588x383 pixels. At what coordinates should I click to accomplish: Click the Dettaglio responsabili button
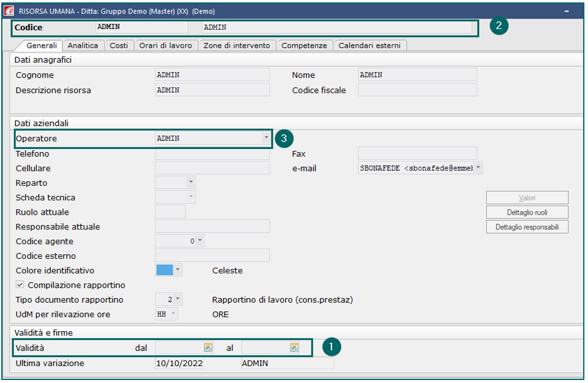(527, 227)
